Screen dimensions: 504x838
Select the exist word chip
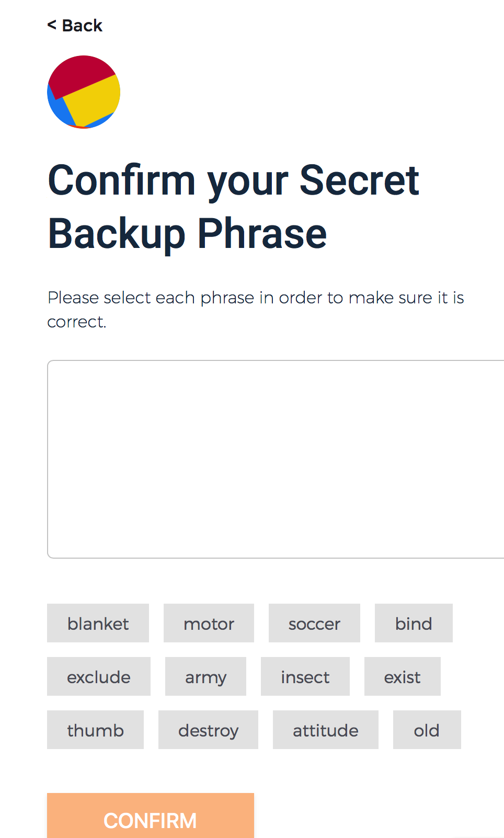click(403, 676)
